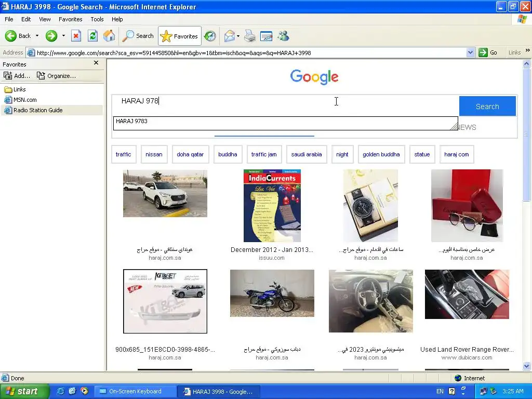This screenshot has width=532, height=399.
Task: Click the green Forward arrow icon
Action: point(51,36)
